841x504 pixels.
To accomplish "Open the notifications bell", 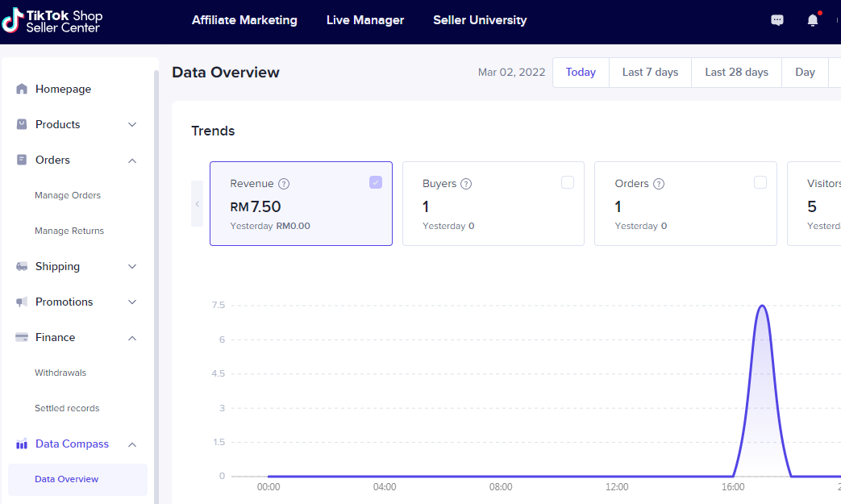I will 812,21.
